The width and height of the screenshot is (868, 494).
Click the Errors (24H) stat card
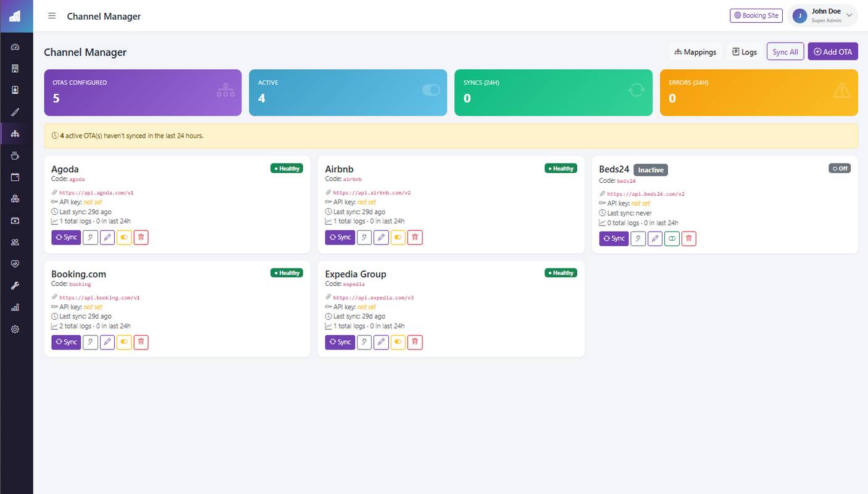click(759, 93)
